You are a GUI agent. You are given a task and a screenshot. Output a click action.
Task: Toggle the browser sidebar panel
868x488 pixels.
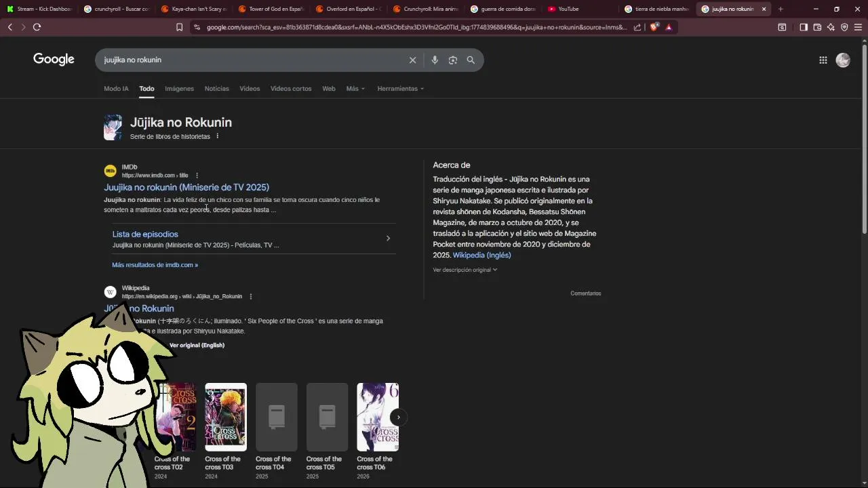coord(804,27)
